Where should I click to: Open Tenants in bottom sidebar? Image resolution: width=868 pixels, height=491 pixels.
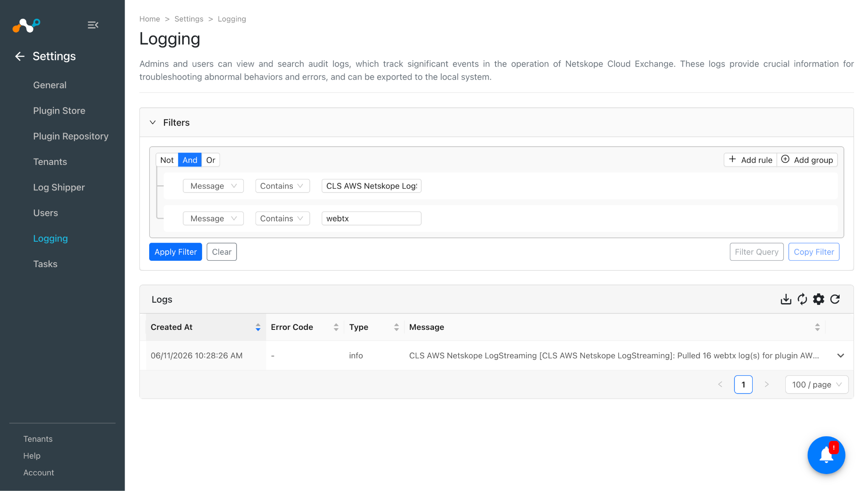tap(38, 439)
